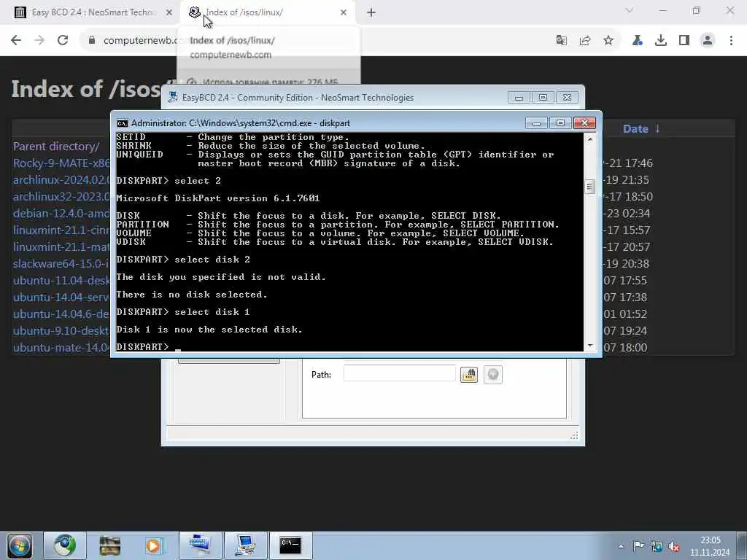Image resolution: width=747 pixels, height=560 pixels.
Task: Share this page icon
Action: click(x=585, y=41)
